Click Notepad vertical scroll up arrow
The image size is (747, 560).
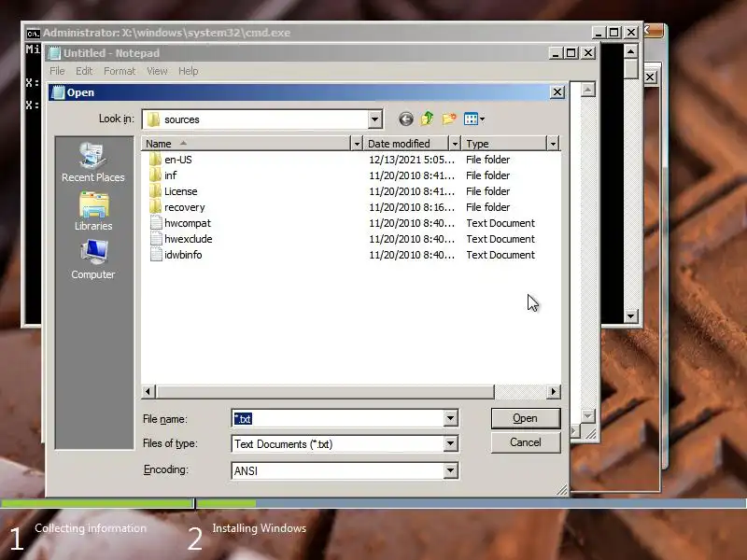(588, 90)
